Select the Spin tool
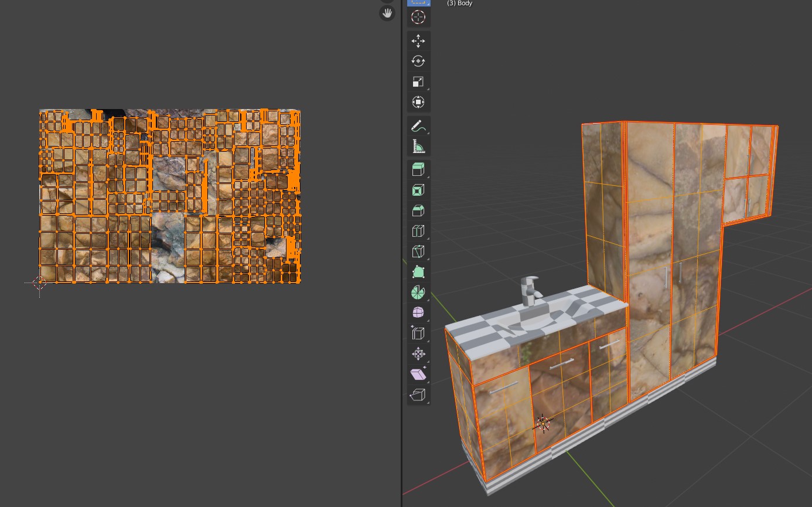The width and height of the screenshot is (812, 507). coord(418,292)
